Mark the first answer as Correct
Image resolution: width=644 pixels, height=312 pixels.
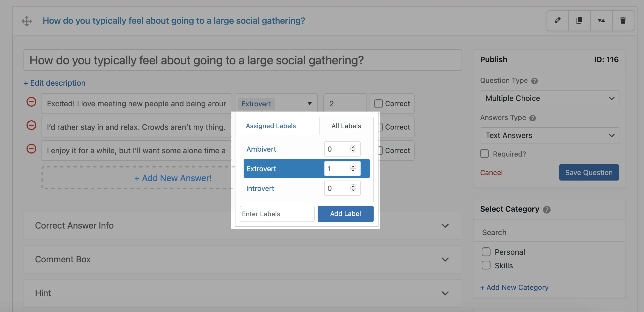pos(379,104)
